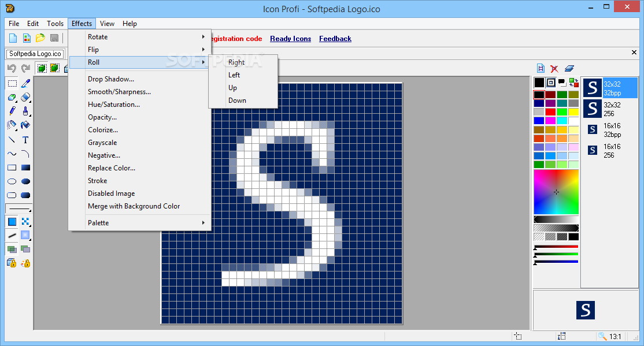Select the filled rectangle tool
Image resolution: width=644 pixels, height=346 pixels.
[25, 168]
